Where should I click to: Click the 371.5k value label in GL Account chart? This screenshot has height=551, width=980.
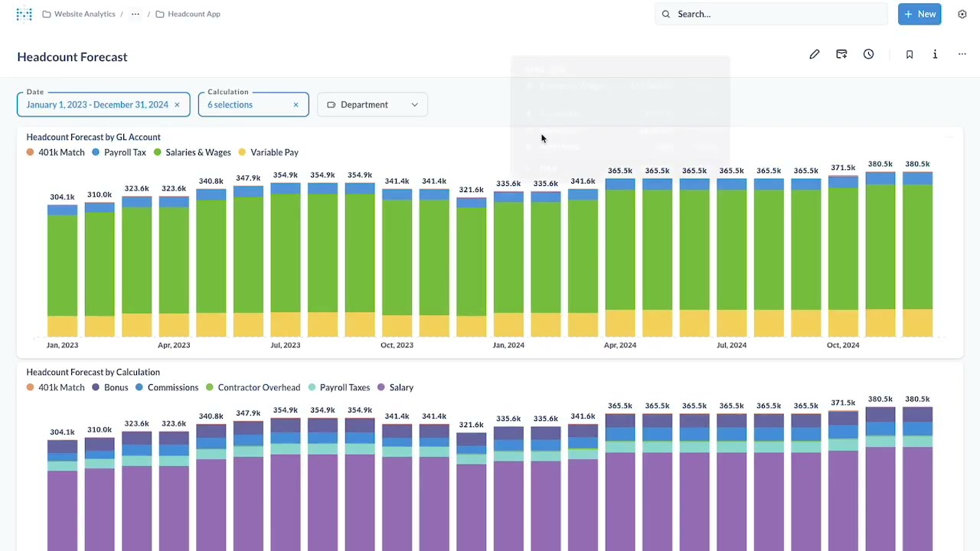(843, 168)
